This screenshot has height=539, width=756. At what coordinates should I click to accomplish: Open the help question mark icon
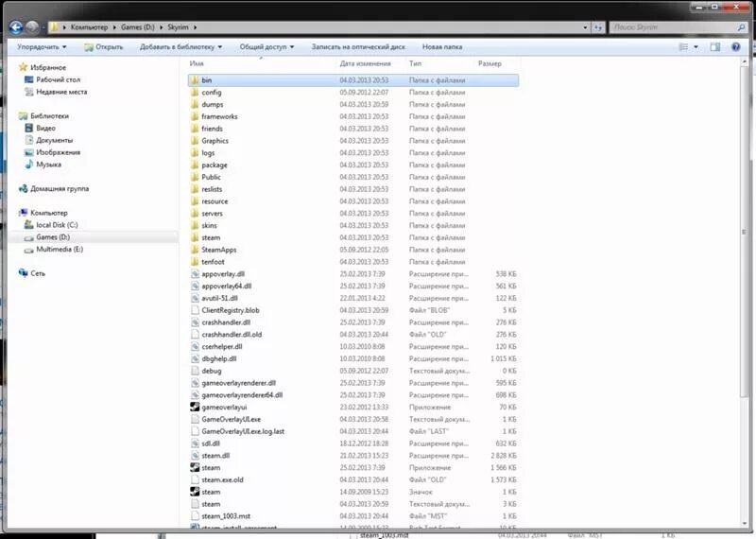736,46
